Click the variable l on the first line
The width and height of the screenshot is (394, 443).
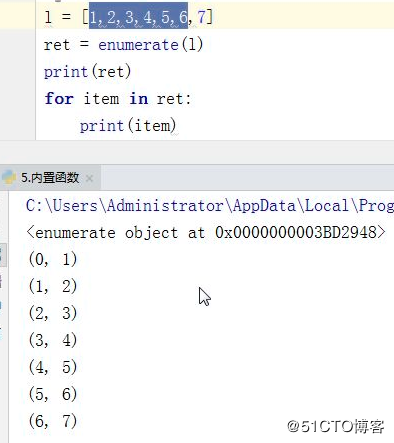pos(48,17)
